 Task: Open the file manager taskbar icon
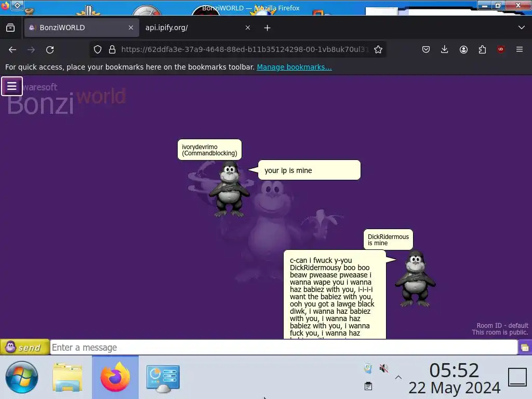pos(68,377)
